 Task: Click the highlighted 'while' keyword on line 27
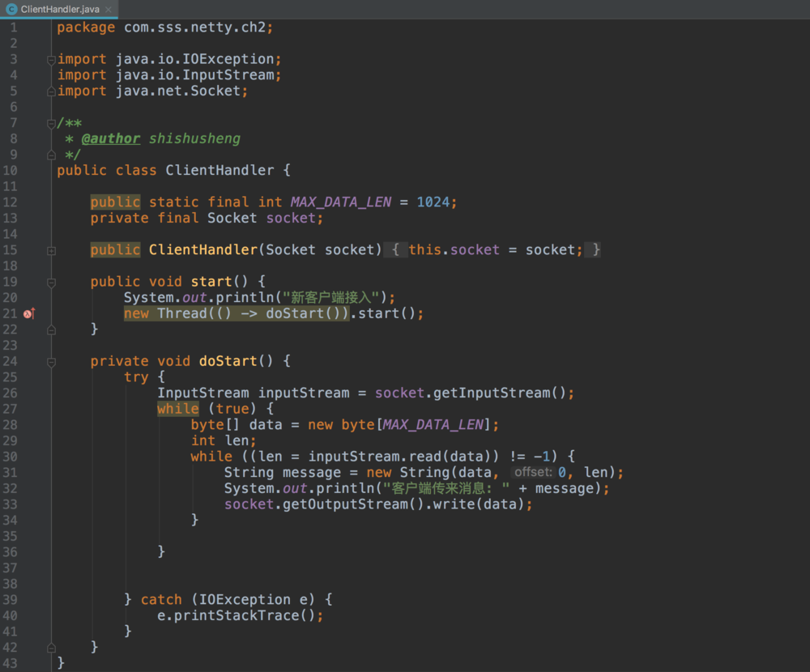pyautogui.click(x=177, y=409)
